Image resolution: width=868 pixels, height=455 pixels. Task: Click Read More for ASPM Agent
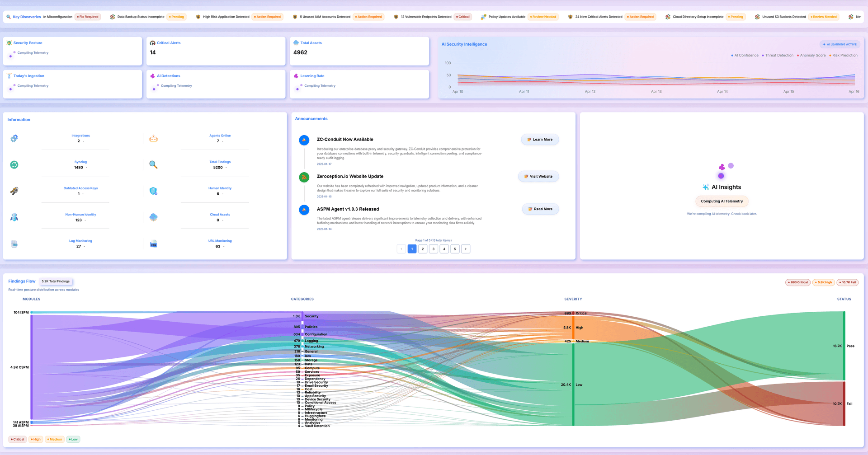pos(540,209)
